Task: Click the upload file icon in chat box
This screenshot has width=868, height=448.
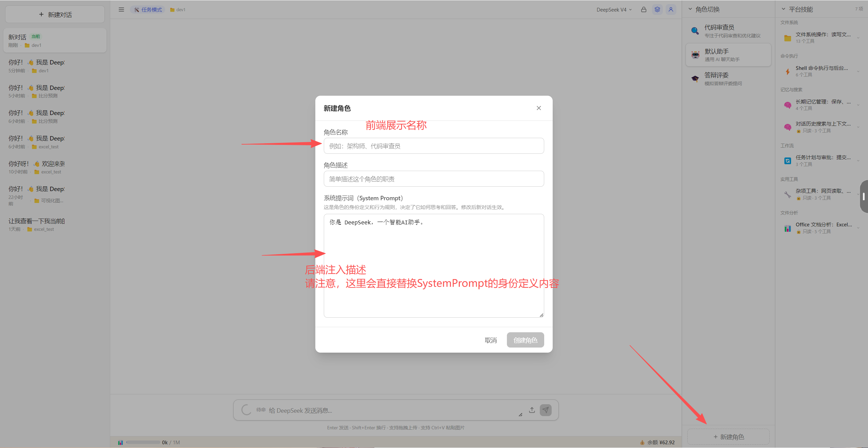Action: (x=532, y=410)
